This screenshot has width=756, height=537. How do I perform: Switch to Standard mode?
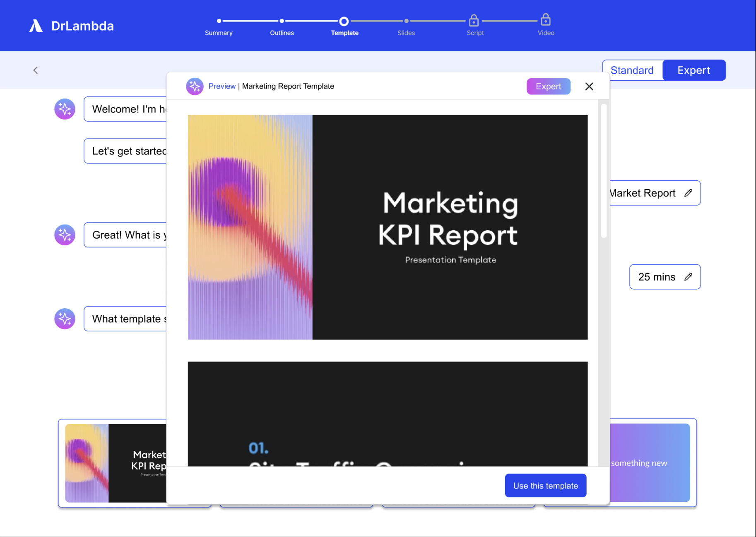[x=632, y=70]
